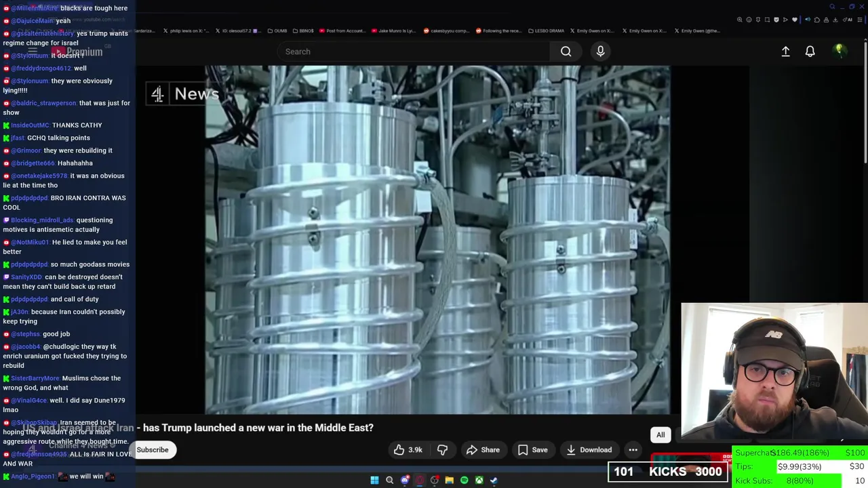The image size is (868, 488).
Task: Share the Channel 4 News video
Action: (x=483, y=450)
